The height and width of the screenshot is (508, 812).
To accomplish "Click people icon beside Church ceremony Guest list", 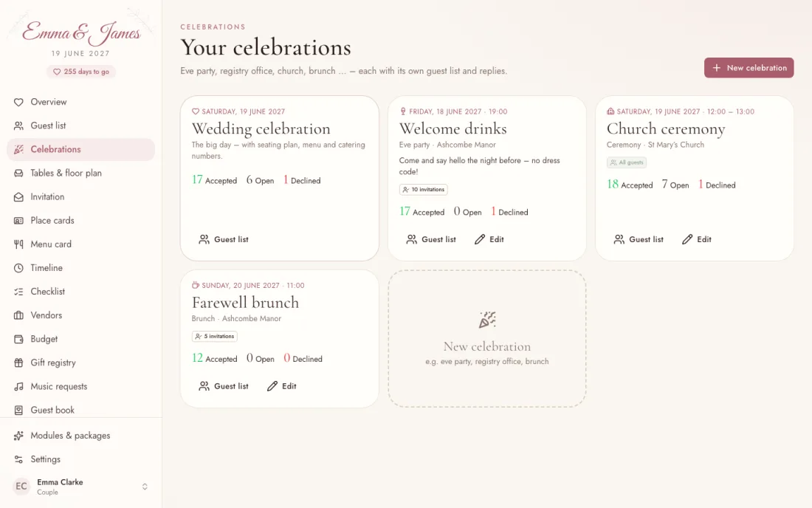I will 619,239.
